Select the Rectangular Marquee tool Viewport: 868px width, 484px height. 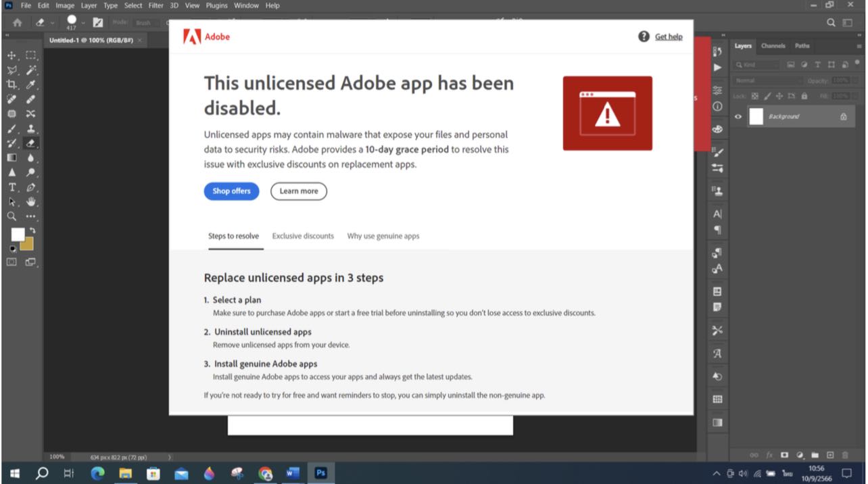(x=31, y=55)
